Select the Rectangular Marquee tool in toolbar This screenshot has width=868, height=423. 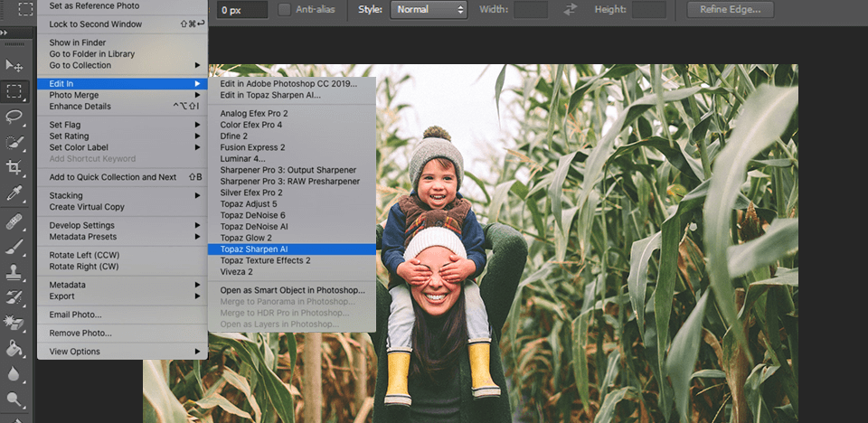[14, 90]
